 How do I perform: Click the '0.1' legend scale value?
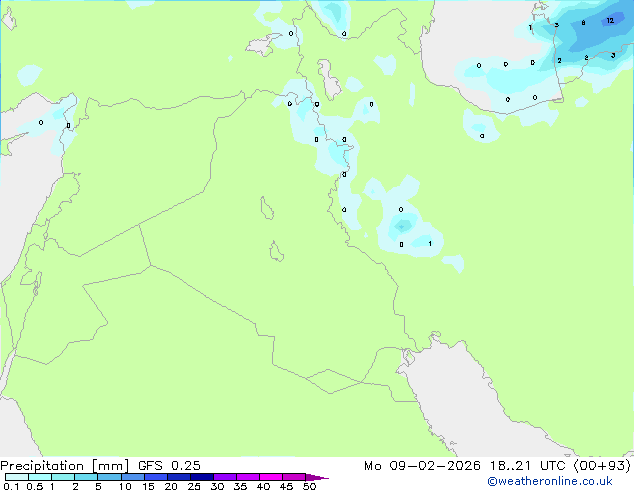coord(11,486)
